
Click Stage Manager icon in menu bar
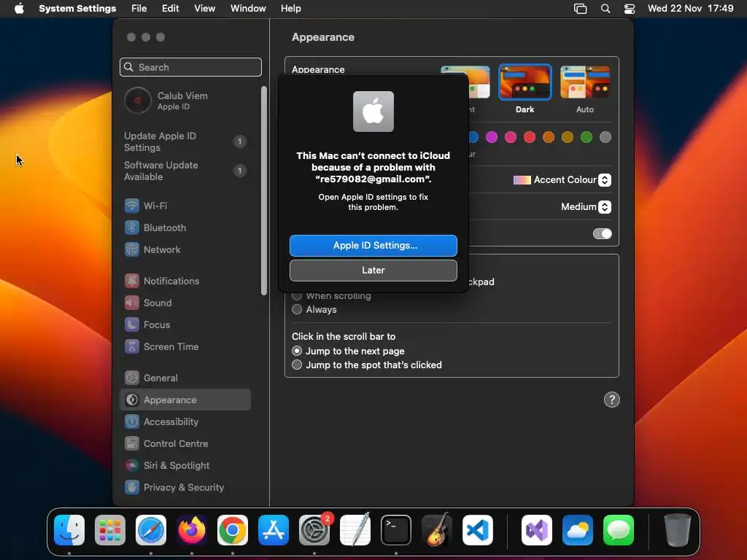[580, 9]
